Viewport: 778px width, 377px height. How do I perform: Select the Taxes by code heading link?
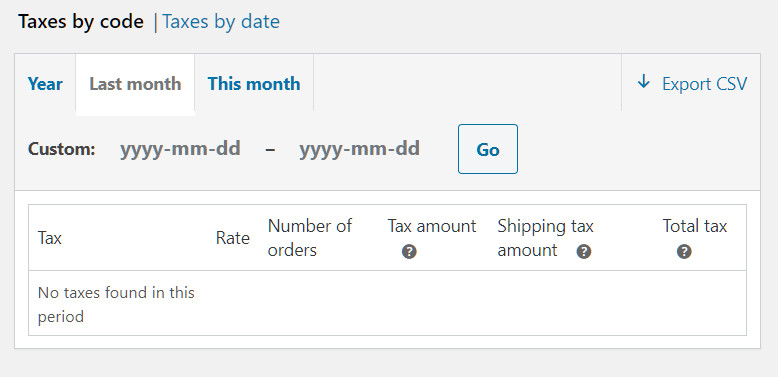(81, 22)
